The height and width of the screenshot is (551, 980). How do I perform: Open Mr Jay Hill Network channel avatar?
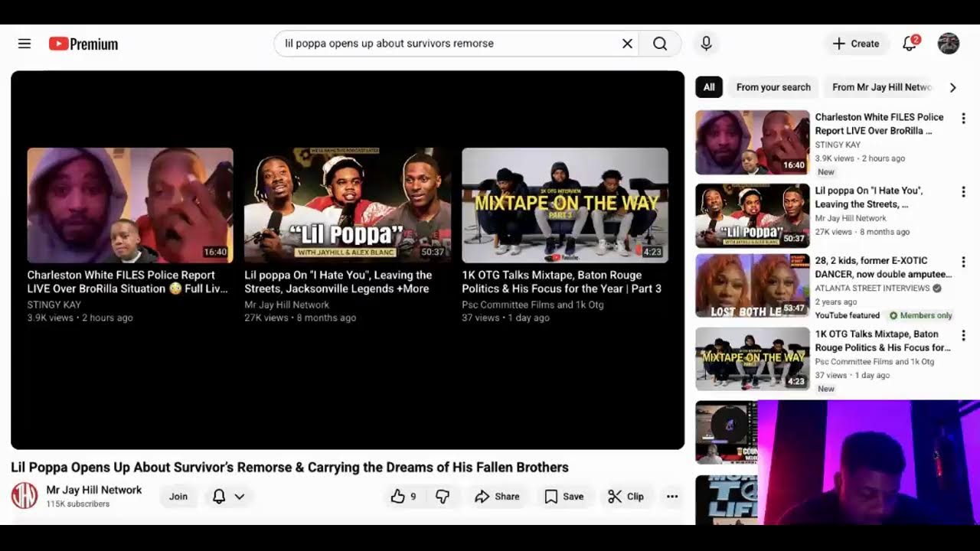[24, 496]
